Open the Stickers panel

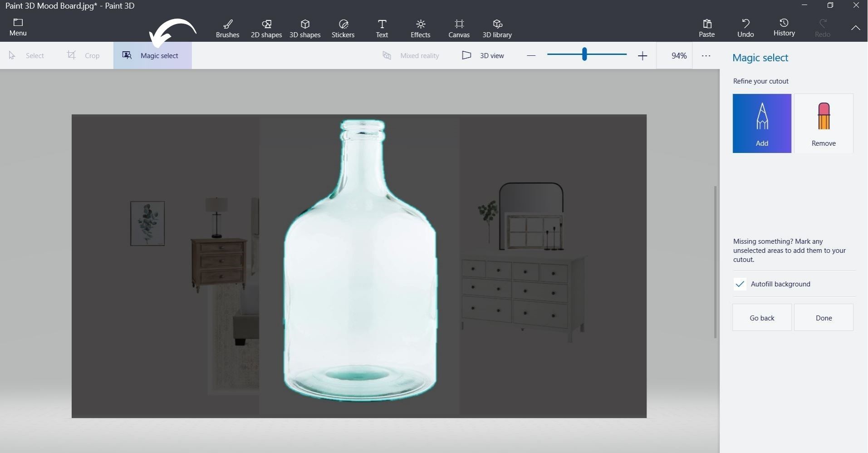click(x=343, y=28)
